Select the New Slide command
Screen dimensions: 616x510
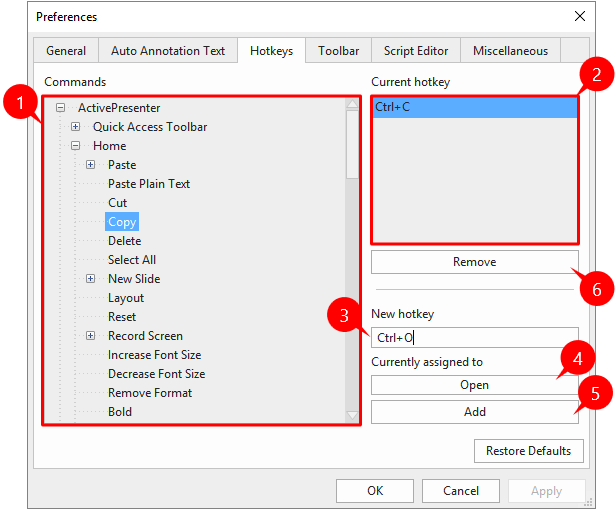[134, 279]
